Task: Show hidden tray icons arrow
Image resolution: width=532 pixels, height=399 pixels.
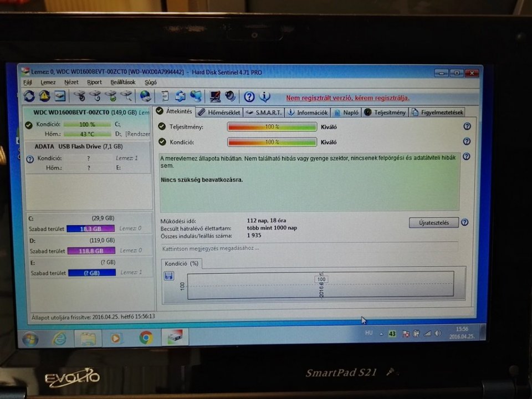Action: (x=381, y=334)
